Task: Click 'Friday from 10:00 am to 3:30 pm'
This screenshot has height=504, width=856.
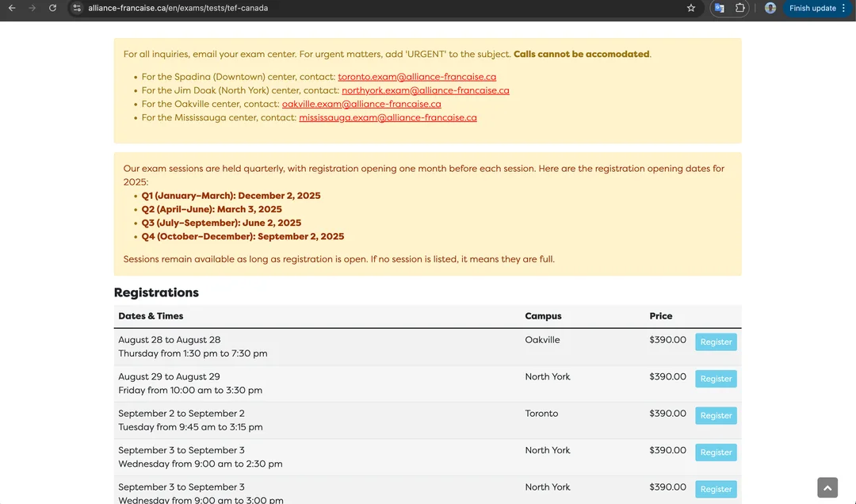Action: (x=190, y=391)
